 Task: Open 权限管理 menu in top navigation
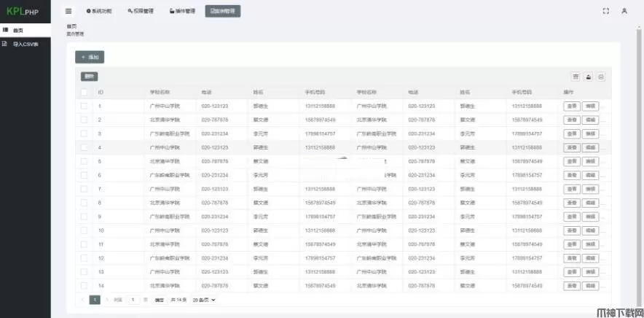click(x=141, y=11)
